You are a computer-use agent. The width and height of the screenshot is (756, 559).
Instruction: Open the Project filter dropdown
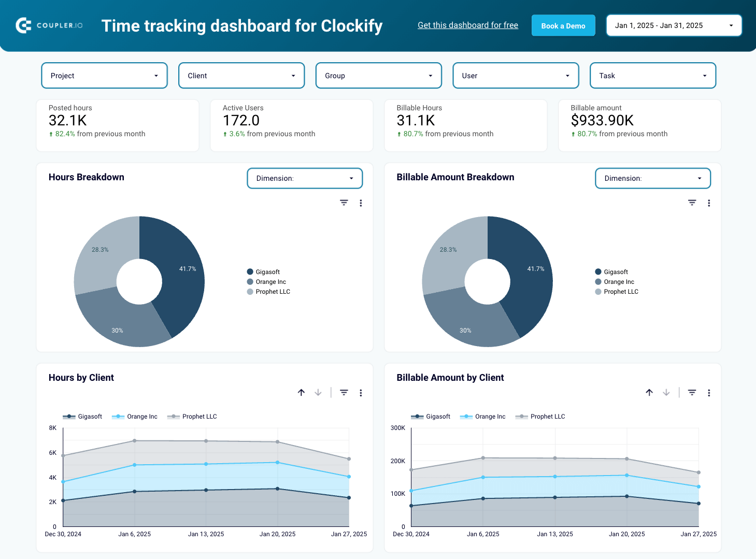click(x=104, y=75)
